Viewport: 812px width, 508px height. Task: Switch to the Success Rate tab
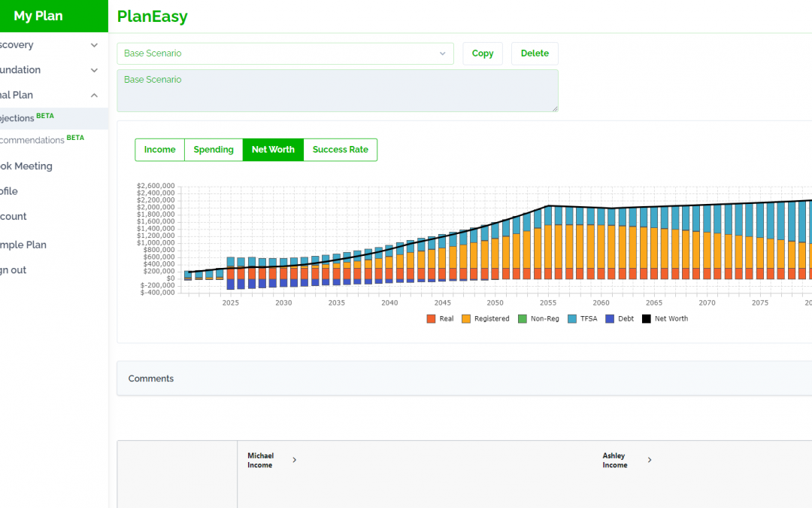(x=341, y=150)
